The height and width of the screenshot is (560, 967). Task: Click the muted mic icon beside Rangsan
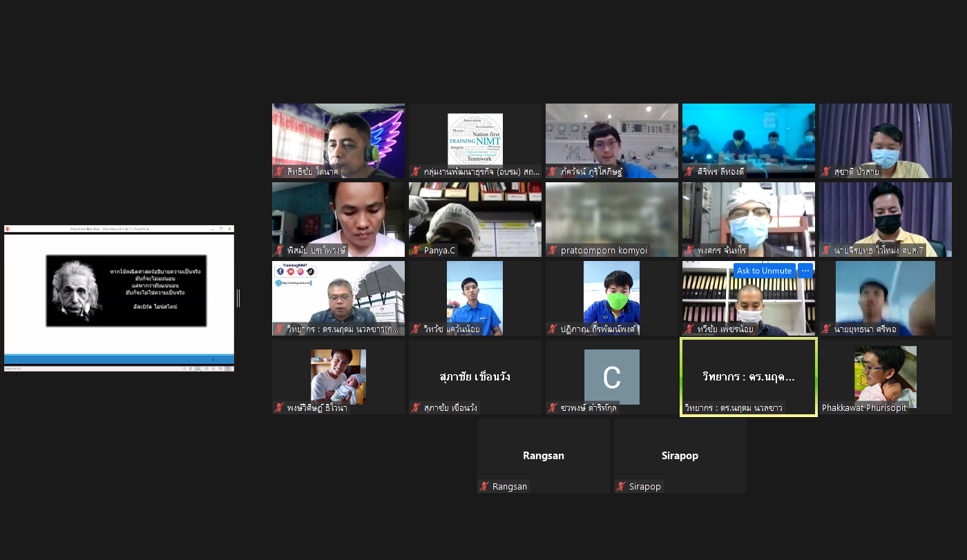point(484,487)
